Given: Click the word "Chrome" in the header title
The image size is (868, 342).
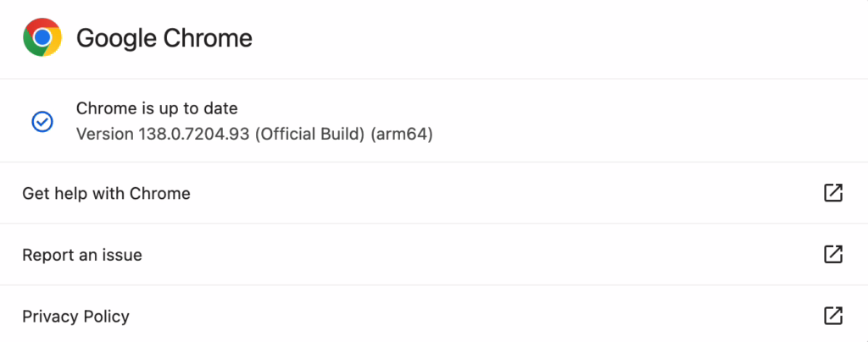Looking at the screenshot, I should point(208,38).
